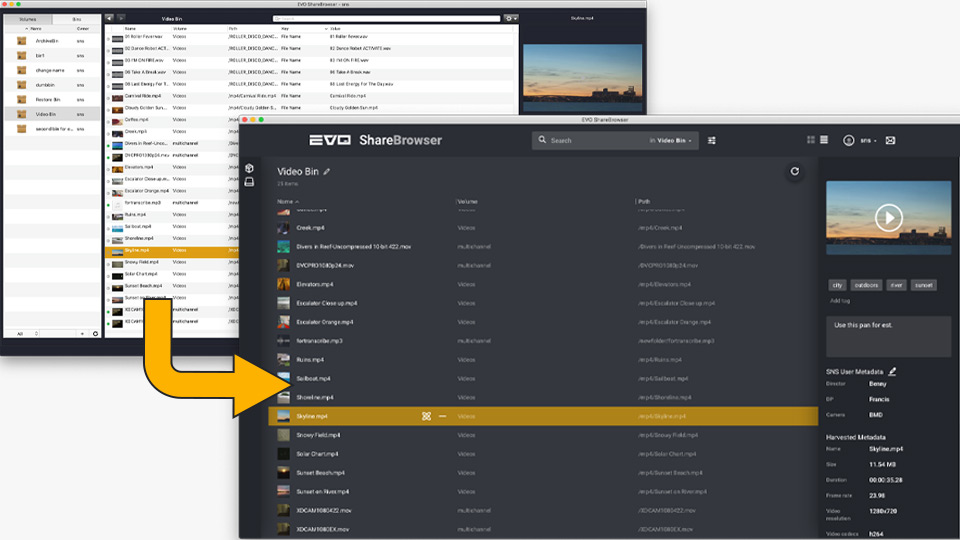This screenshot has height=540, width=960.
Task: Click the Add tag field
Action: (x=840, y=301)
